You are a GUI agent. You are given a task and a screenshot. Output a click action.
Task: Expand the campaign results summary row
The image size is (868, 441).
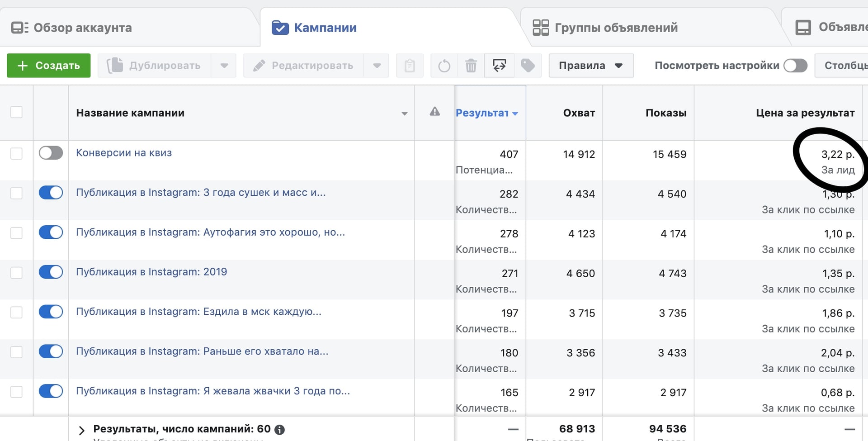pos(82,430)
